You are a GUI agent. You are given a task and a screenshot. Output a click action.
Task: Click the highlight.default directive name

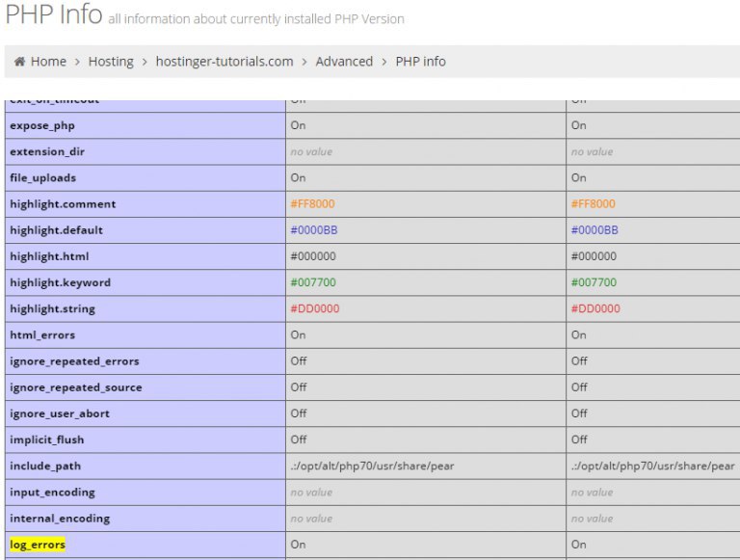56,230
